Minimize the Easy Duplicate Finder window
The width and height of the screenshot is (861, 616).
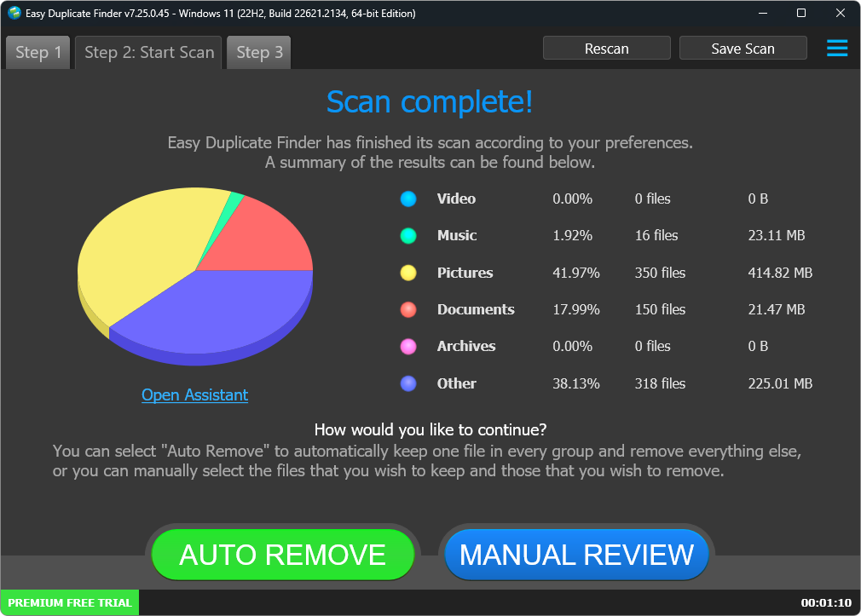(763, 13)
